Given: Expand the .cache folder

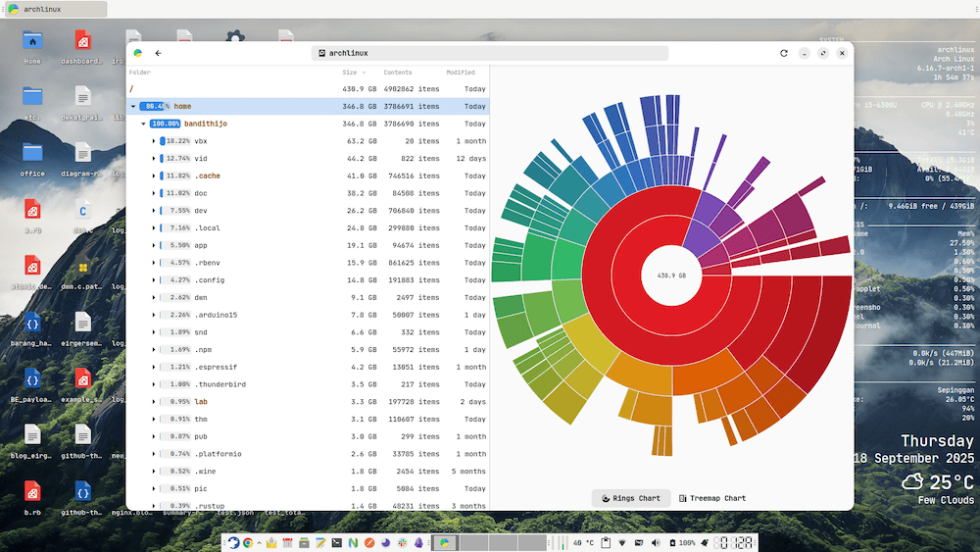Looking at the screenshot, I should click(154, 176).
